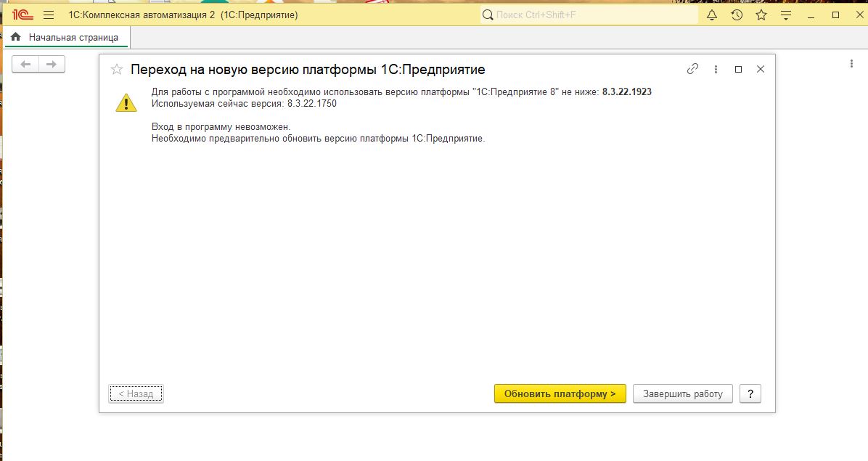Click title 1С:Комплексная автоматизация 2

point(142,15)
